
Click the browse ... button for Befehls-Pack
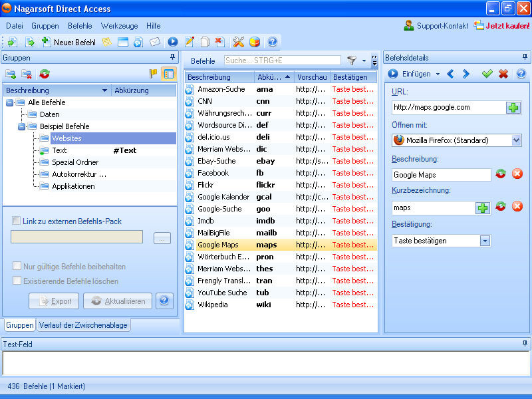coord(162,238)
